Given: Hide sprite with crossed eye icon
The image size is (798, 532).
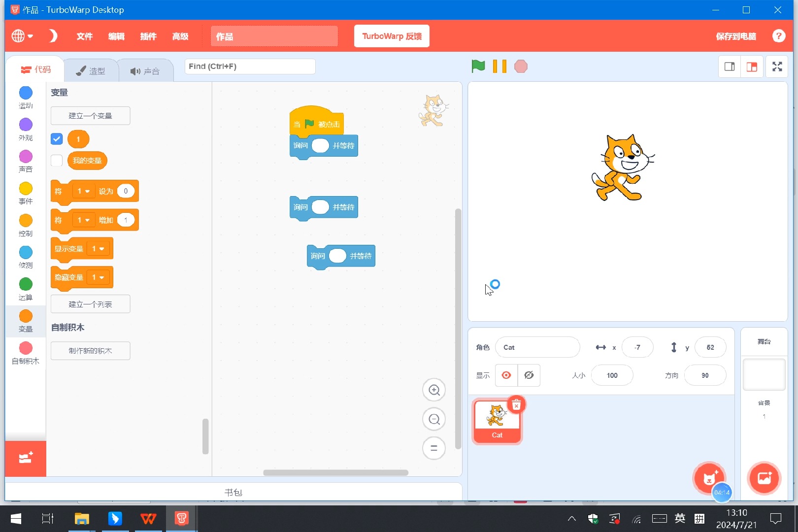Looking at the screenshot, I should point(529,375).
